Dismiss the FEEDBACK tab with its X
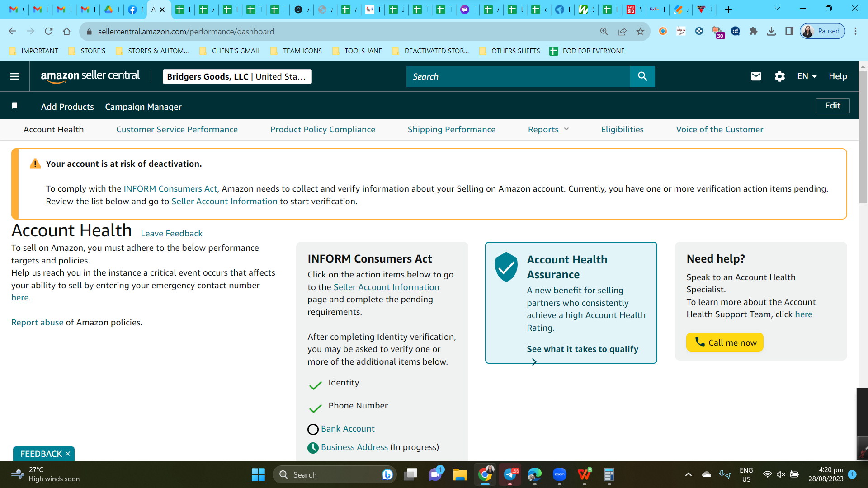868x488 pixels. pyautogui.click(x=68, y=454)
